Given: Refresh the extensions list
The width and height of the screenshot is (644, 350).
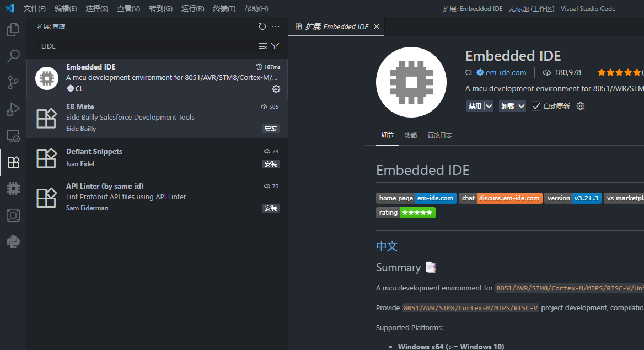Looking at the screenshot, I should click(x=262, y=26).
